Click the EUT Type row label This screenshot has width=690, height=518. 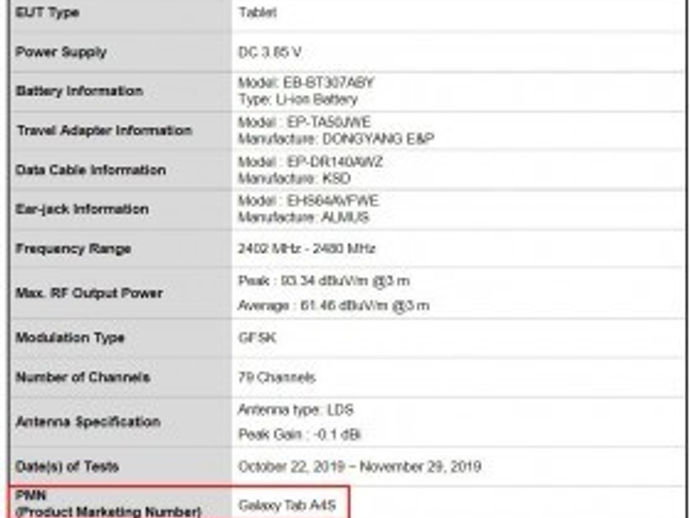tap(47, 13)
